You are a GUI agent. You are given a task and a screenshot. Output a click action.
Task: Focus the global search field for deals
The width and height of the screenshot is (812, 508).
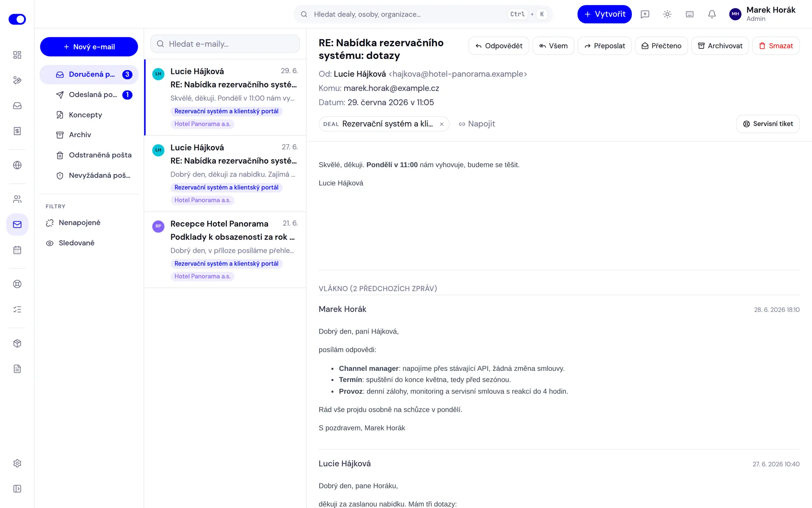(x=423, y=14)
